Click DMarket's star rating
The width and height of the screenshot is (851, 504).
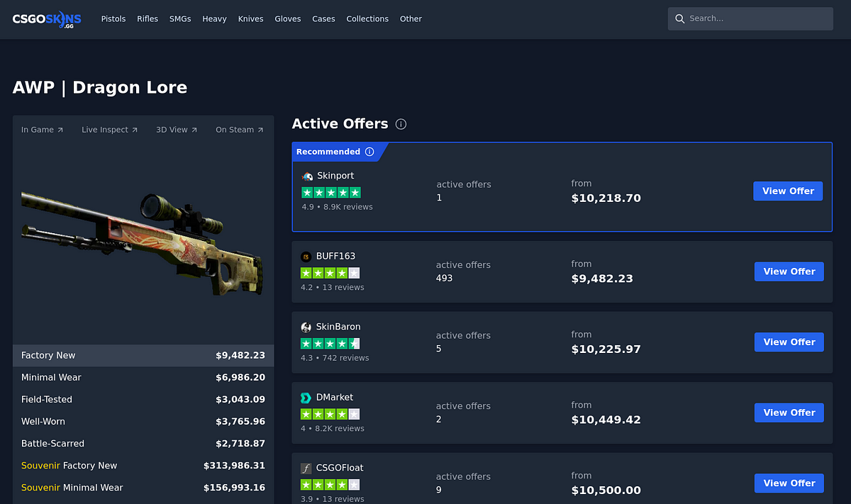330,414
